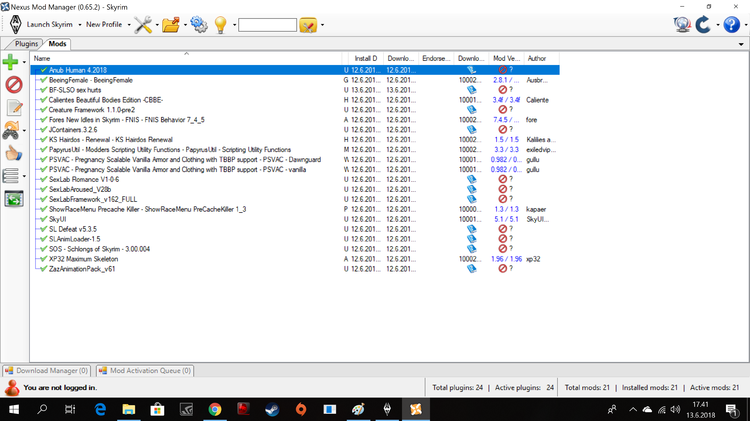Open the game folder icon

click(171, 24)
